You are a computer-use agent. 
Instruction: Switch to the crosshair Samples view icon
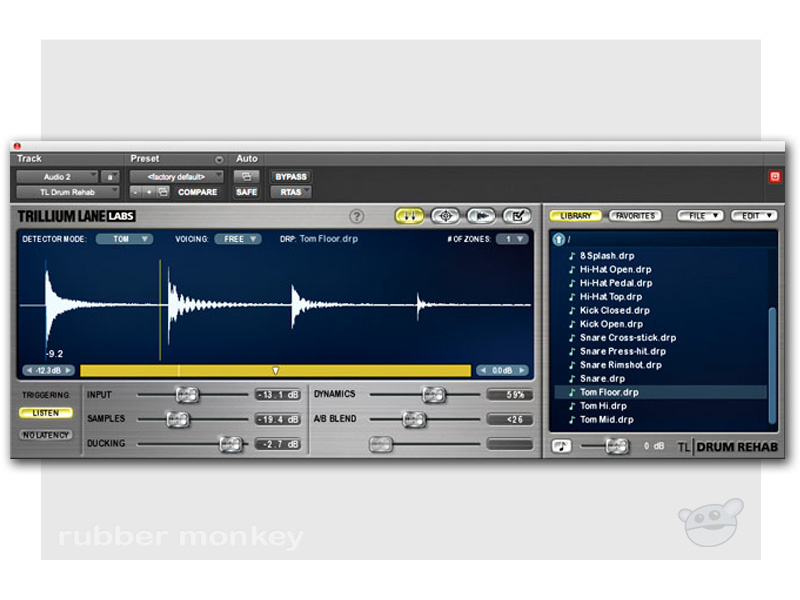(x=445, y=216)
